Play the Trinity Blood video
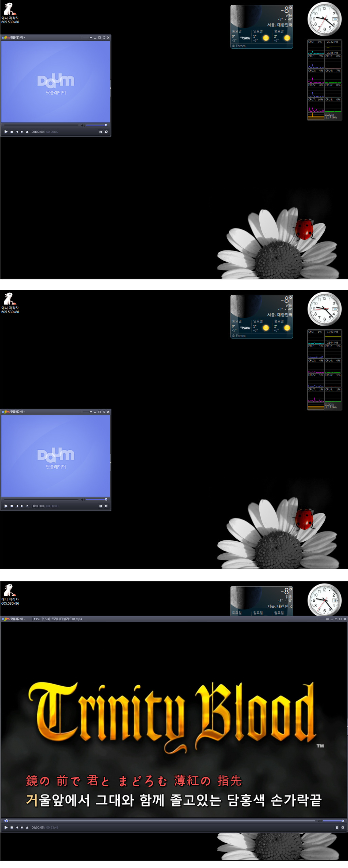Image resolution: width=348 pixels, height=868 pixels. (x=6, y=828)
